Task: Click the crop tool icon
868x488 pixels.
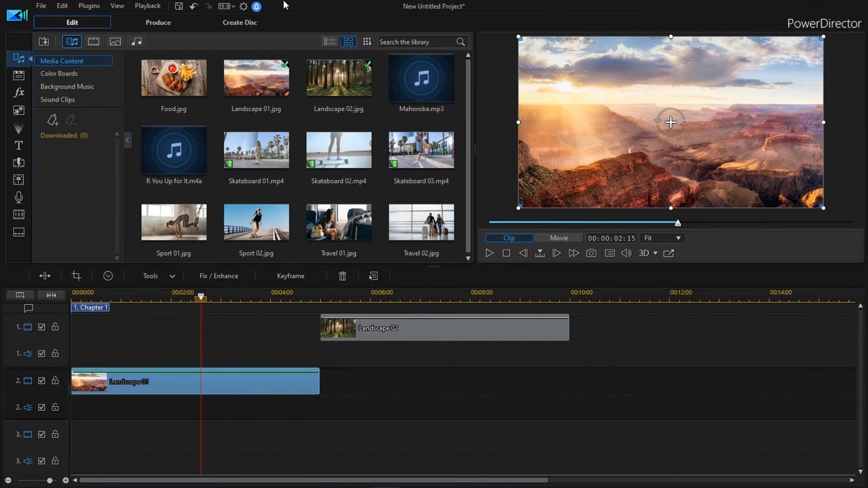Action: 77,276
